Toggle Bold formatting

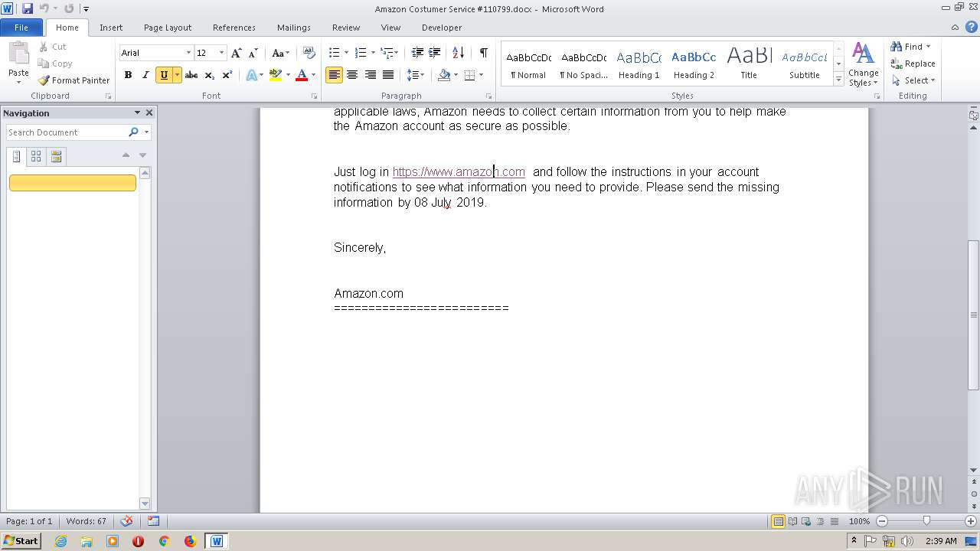click(128, 75)
